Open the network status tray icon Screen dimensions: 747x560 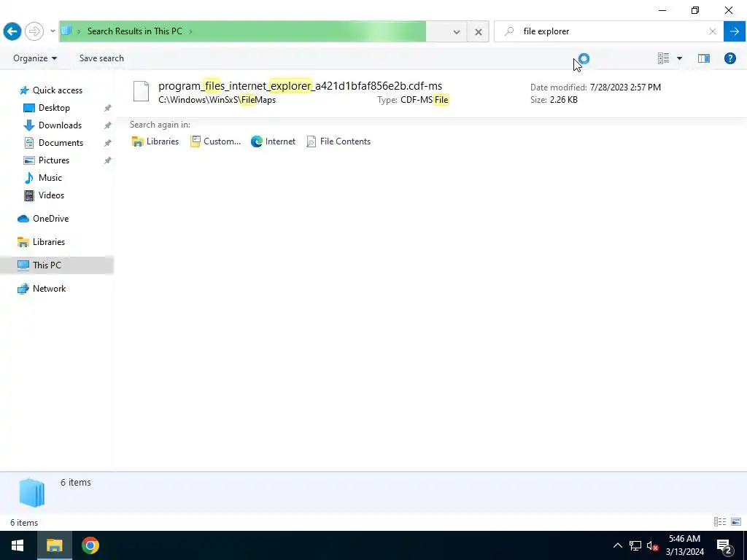point(635,545)
